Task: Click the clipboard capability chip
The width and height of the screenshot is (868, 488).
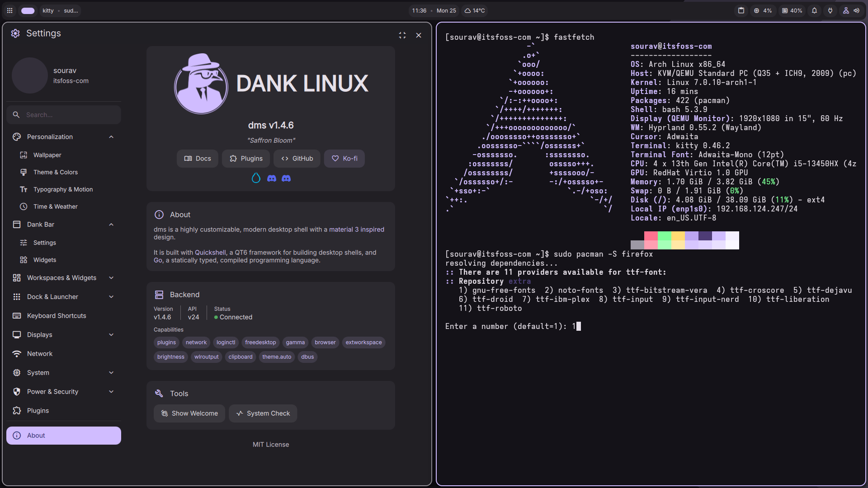Action: click(x=241, y=357)
